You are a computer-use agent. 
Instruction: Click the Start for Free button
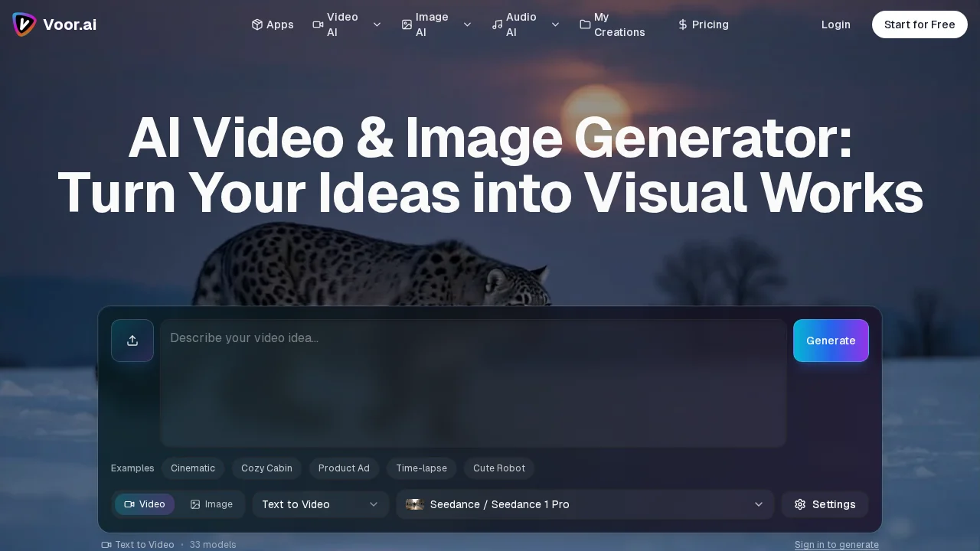(920, 24)
